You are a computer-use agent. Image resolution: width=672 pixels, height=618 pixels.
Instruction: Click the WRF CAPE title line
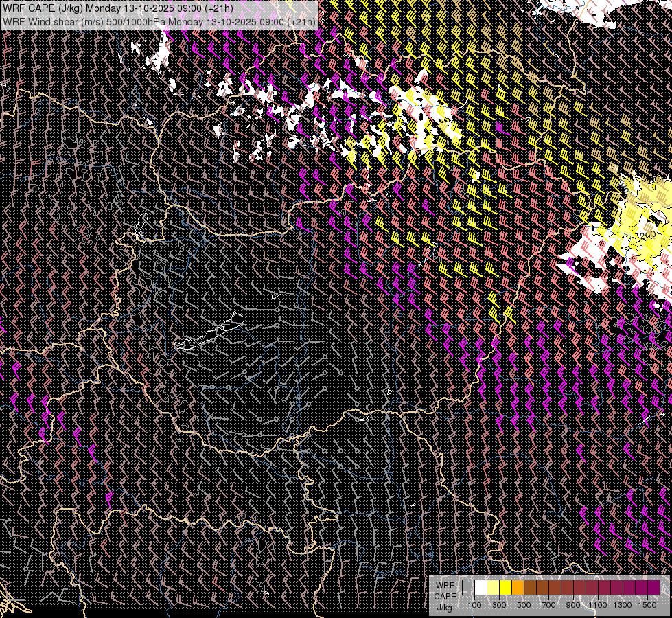point(117,8)
